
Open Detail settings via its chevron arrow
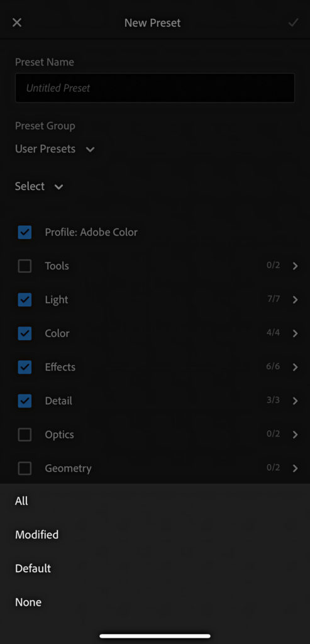pyautogui.click(x=295, y=401)
